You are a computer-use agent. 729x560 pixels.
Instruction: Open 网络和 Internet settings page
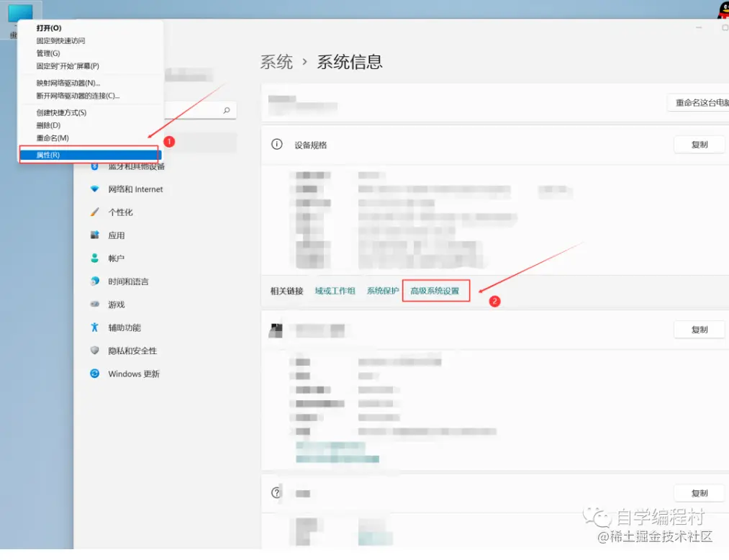(x=136, y=189)
